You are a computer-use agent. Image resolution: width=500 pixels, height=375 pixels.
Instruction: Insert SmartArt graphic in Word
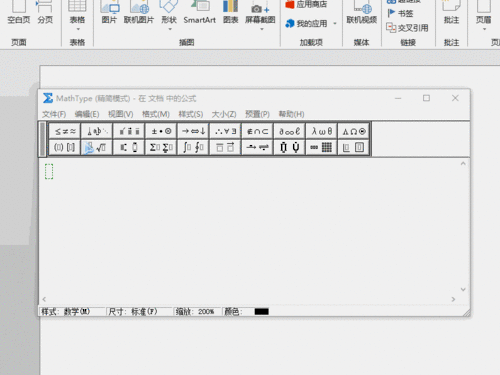click(200, 13)
